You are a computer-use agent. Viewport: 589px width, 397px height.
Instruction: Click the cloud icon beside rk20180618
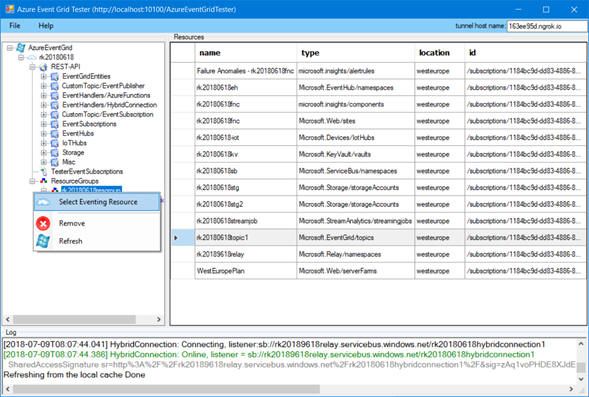(32, 57)
